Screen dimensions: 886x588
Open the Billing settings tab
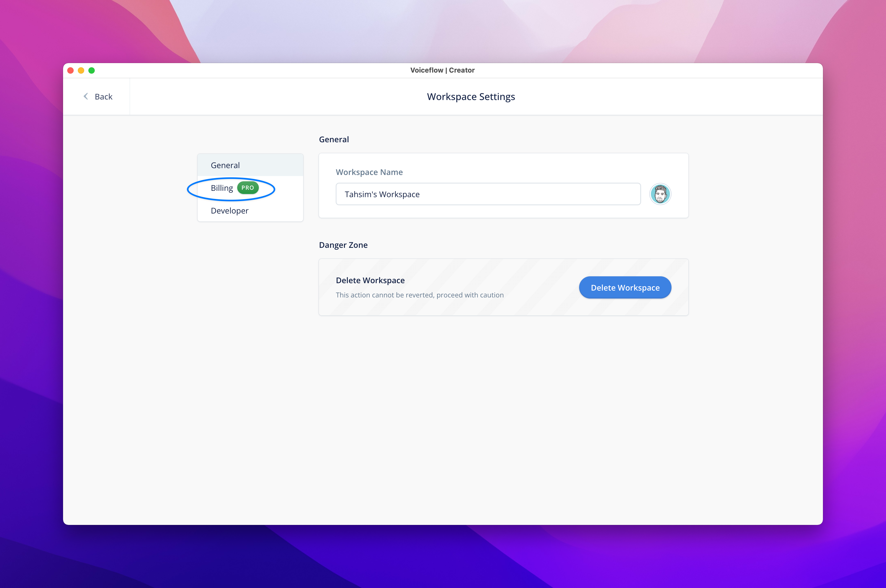250,188
